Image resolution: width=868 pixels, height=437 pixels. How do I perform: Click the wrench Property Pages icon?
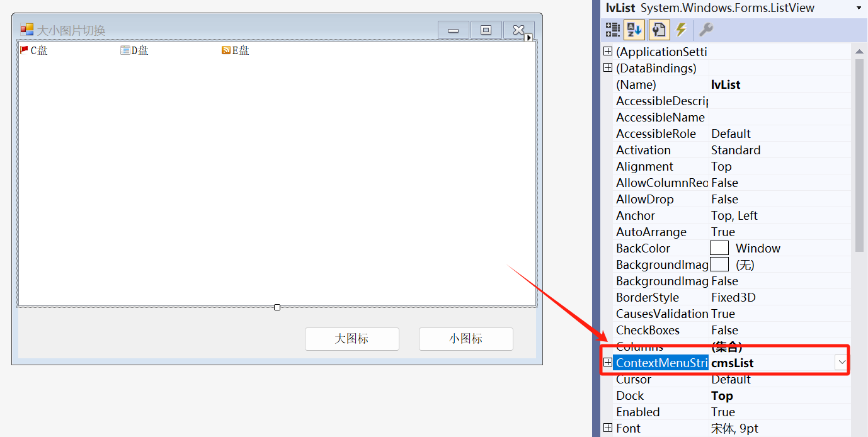pos(706,30)
